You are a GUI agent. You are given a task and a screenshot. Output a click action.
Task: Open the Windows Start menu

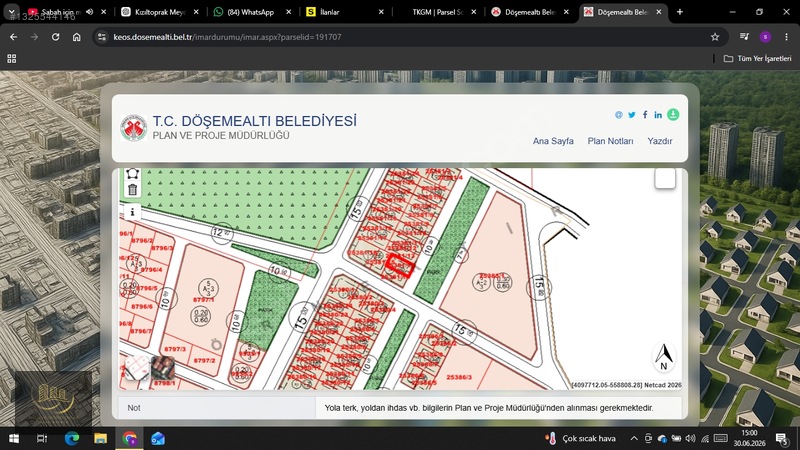coord(14,438)
